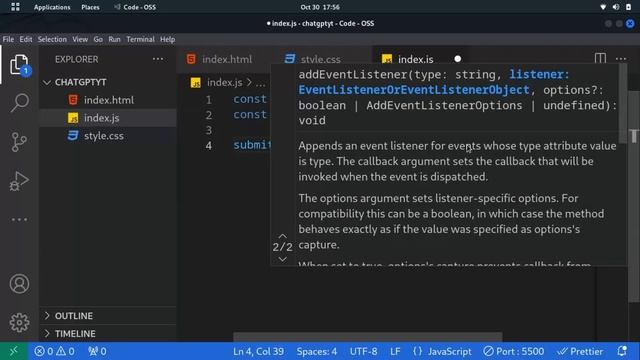This screenshot has height=360, width=640.
Task: Open the File menu
Action: [8, 39]
